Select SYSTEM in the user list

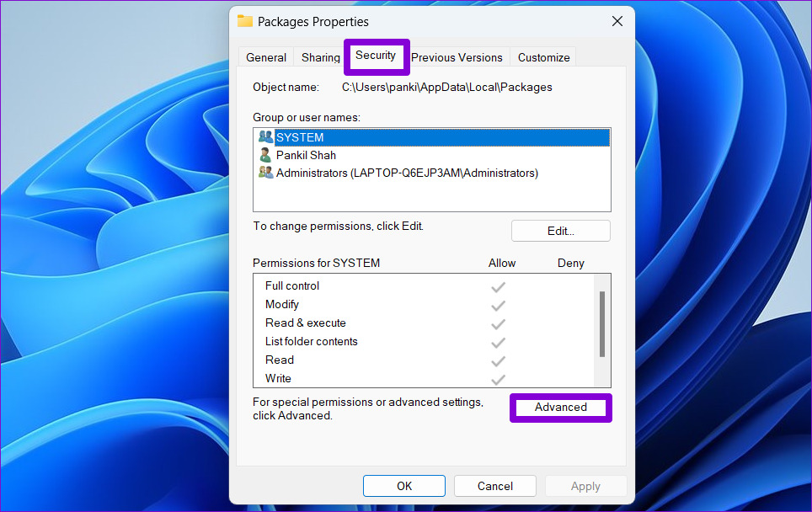434,137
